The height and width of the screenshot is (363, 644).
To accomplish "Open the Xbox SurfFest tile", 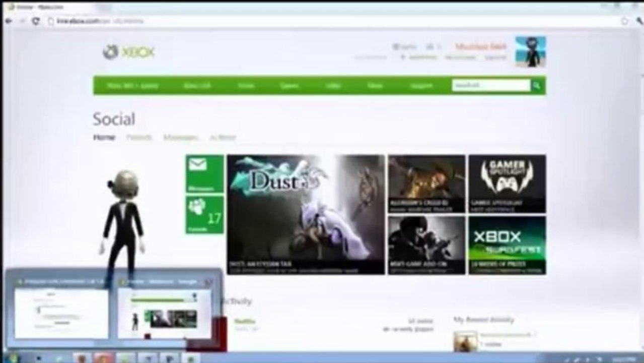I will pyautogui.click(x=507, y=246).
